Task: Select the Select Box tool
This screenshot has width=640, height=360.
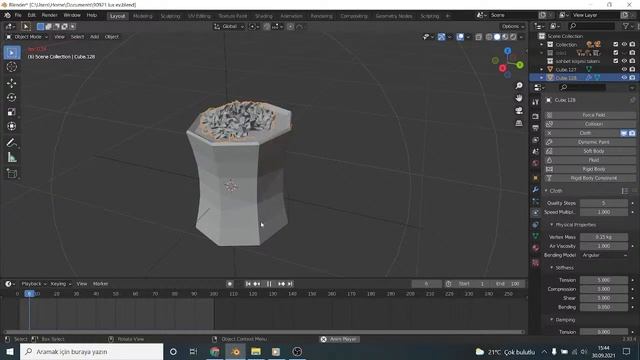Action: (x=12, y=53)
